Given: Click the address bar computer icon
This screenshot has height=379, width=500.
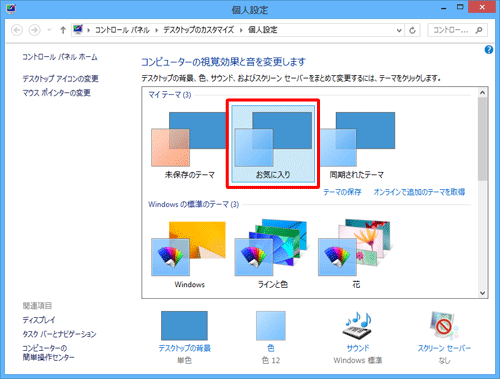Looking at the screenshot, I should pos(78,30).
